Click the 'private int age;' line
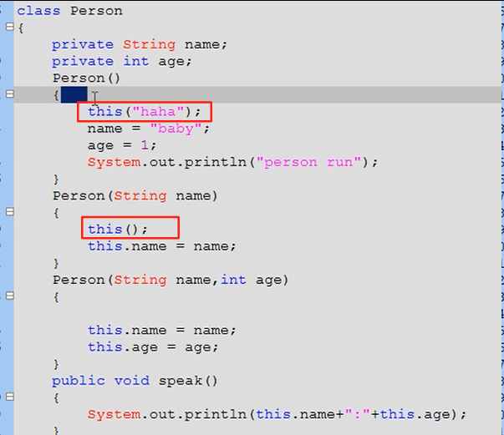This screenshot has width=504, height=435. coord(122,61)
